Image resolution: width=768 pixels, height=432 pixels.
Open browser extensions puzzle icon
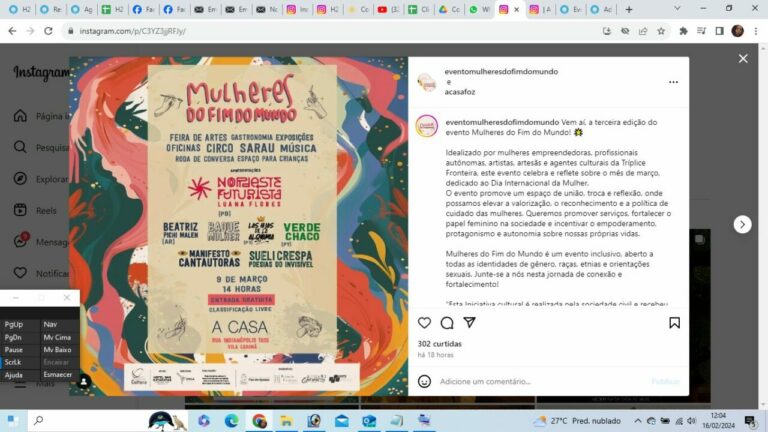point(683,31)
